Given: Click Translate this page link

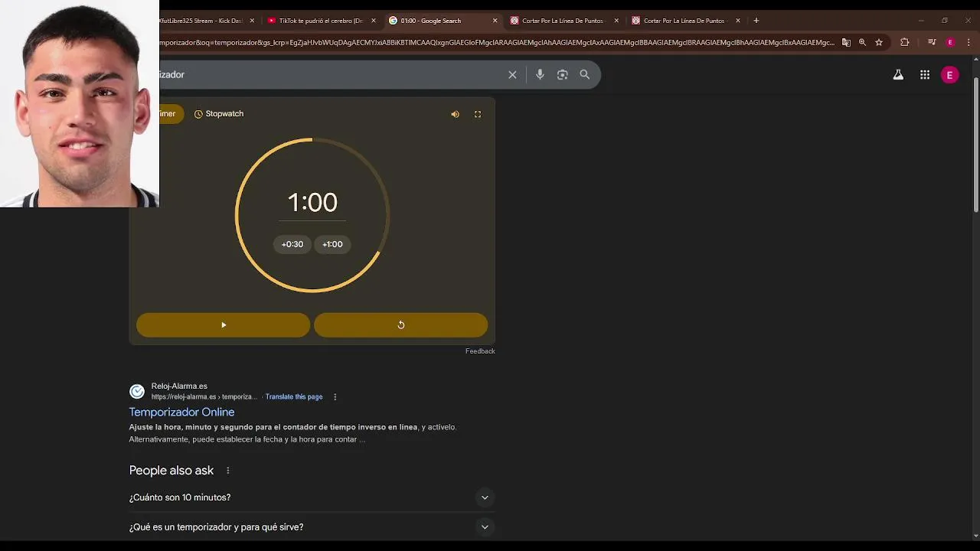Looking at the screenshot, I should tap(294, 396).
